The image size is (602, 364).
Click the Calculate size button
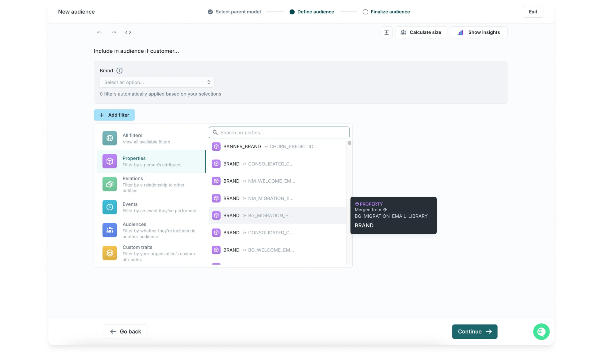coord(421,32)
